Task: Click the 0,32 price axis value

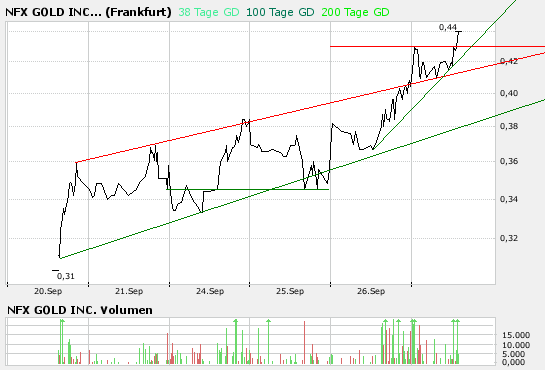Action: tap(509, 238)
